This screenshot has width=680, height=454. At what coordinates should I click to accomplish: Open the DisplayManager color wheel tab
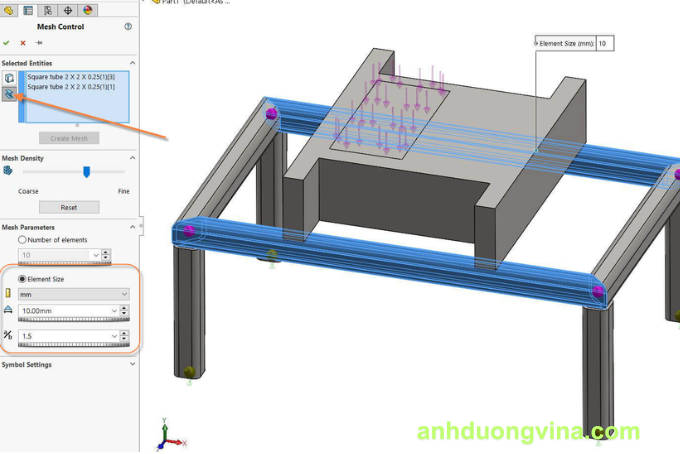(88, 9)
